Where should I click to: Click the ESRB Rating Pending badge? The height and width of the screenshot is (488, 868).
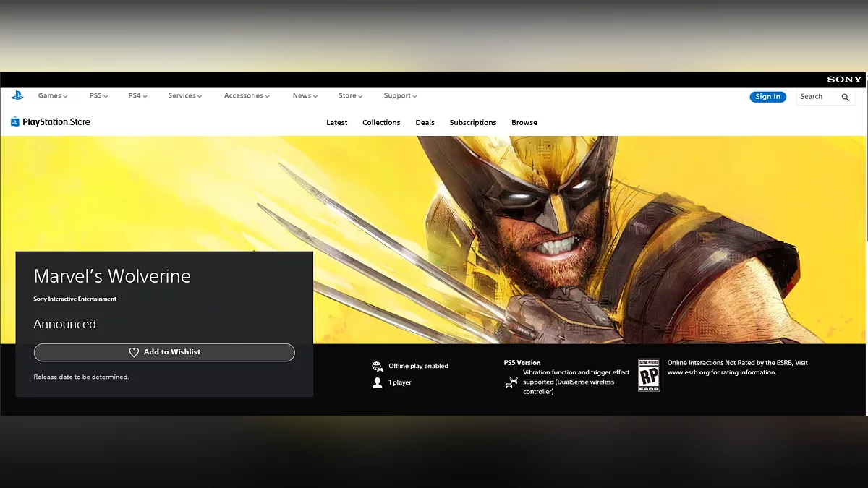coord(649,375)
